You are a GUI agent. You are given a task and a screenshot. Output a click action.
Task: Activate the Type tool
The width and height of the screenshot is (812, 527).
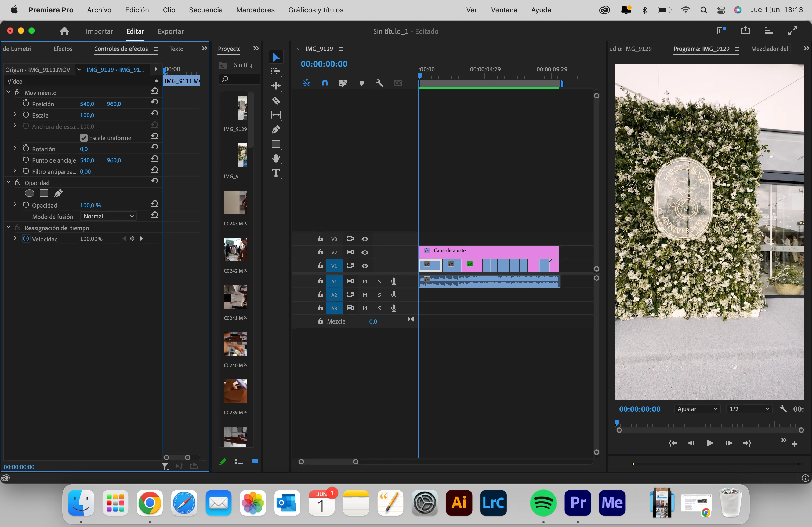[x=276, y=173]
